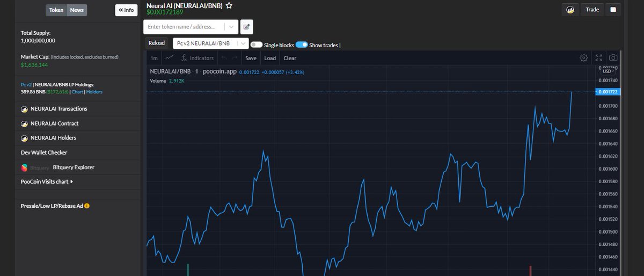
Task: Open the LP Chart link
Action: pos(77,92)
